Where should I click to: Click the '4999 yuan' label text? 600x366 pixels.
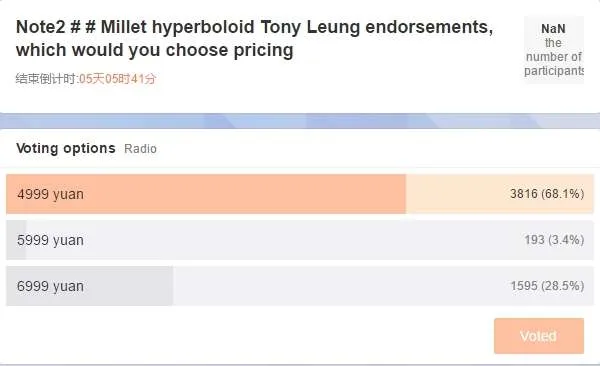(50, 194)
